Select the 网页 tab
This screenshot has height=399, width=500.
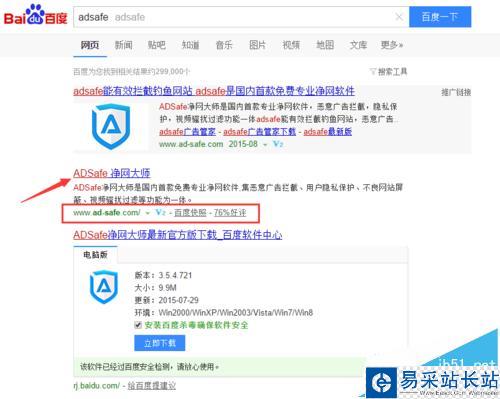coord(90,45)
